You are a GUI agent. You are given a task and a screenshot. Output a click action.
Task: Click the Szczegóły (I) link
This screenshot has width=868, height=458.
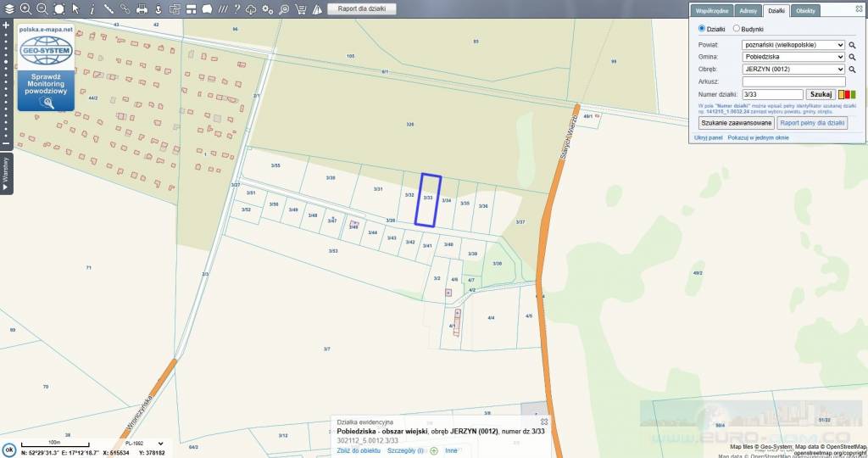tap(405, 451)
